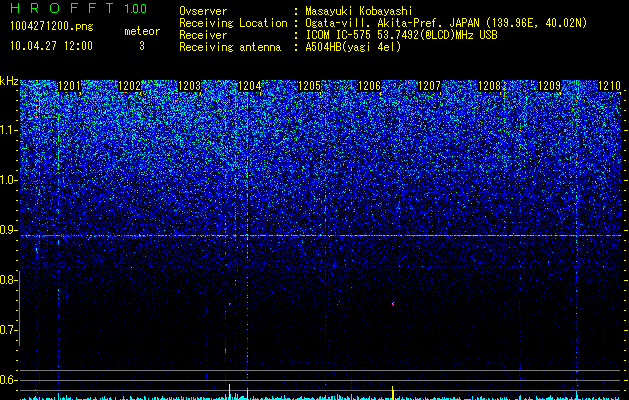Click the 1202 time marker
The image size is (629, 400).
coord(130,86)
